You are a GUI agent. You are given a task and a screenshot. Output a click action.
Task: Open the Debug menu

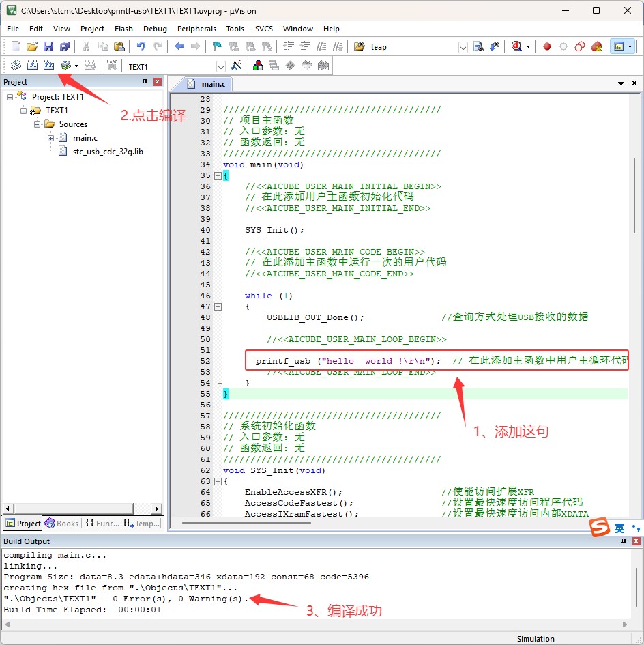pos(155,29)
